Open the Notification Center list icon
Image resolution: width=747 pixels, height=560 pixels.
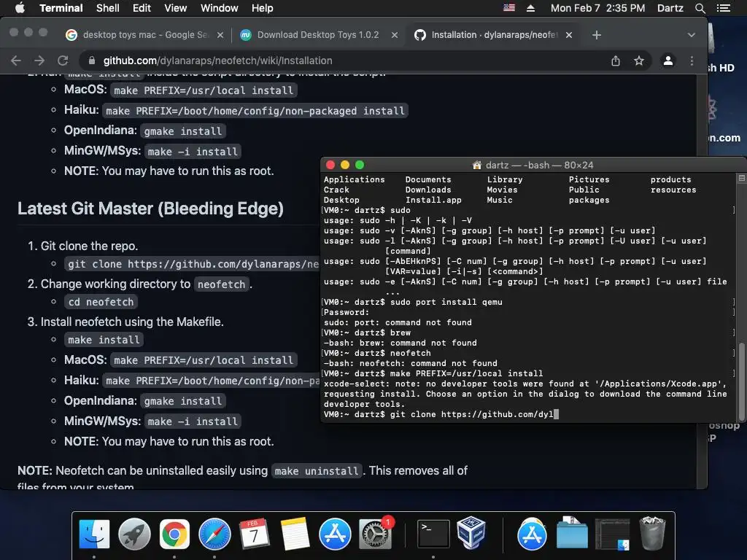(x=723, y=8)
